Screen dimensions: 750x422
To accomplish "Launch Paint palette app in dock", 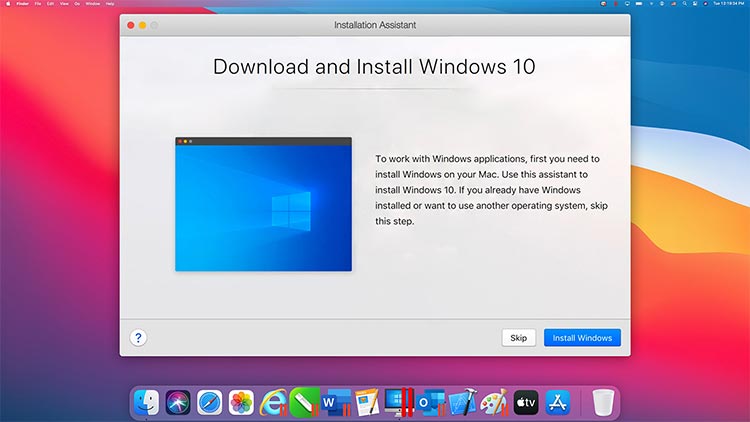I will point(495,402).
